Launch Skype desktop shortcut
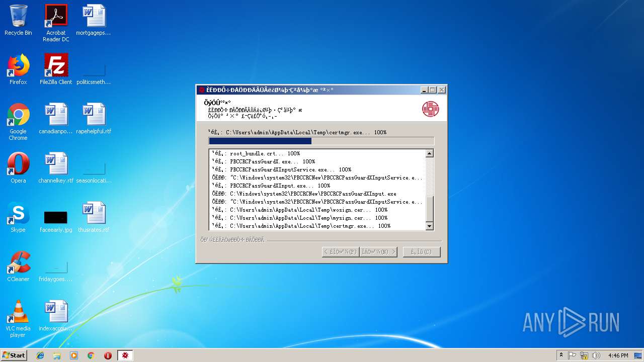Image resolution: width=644 pixels, height=362 pixels. 18,218
